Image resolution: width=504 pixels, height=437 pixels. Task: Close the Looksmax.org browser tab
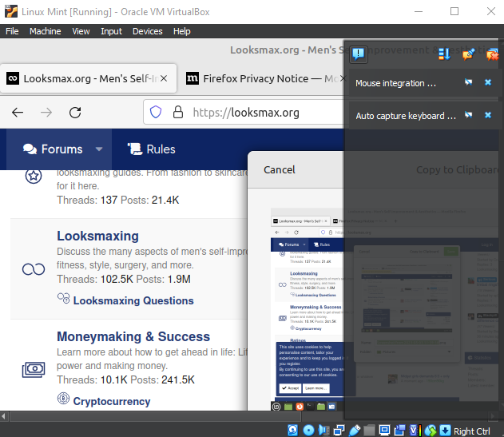(164, 78)
